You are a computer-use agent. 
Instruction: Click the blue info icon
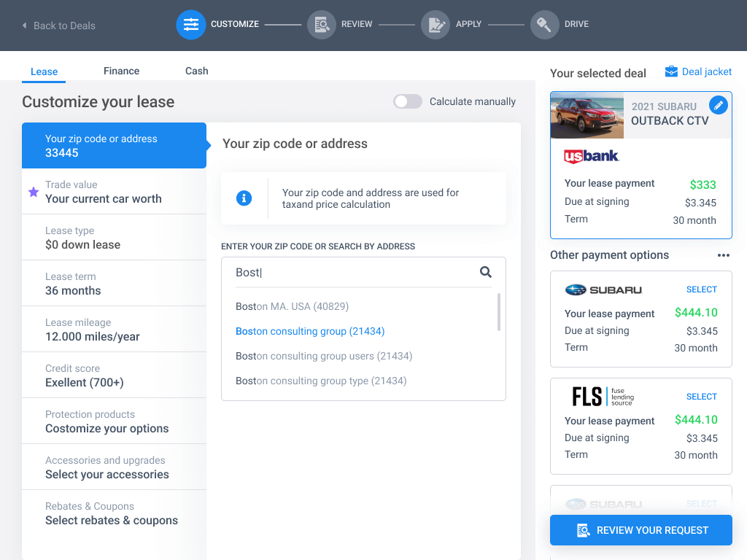(x=244, y=198)
